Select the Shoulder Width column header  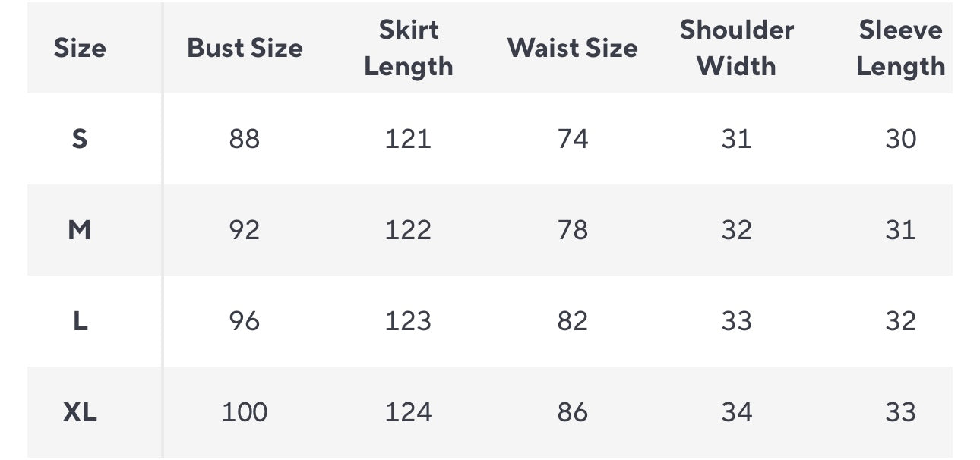coord(736,49)
